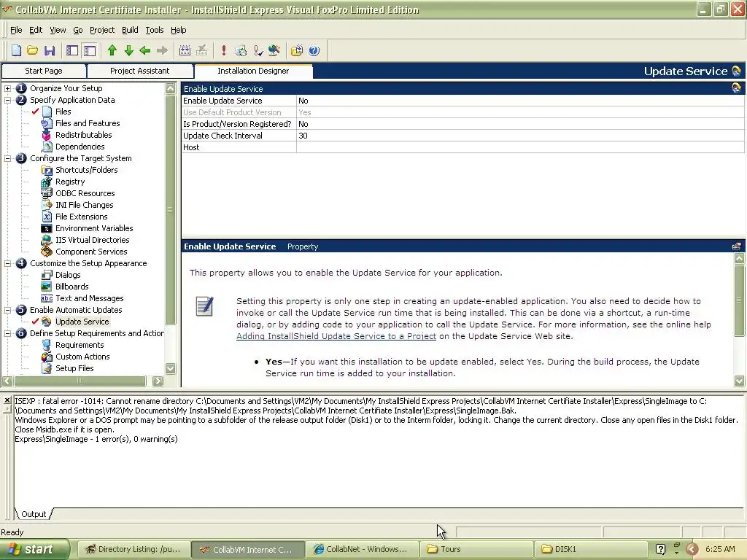
Task: Open the Dialogs view
Action: [68, 275]
